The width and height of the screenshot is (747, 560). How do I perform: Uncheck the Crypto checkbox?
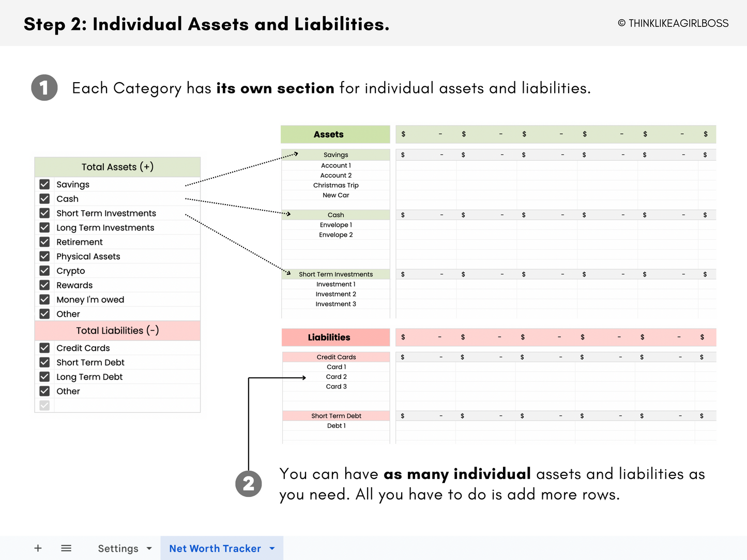coord(44,270)
